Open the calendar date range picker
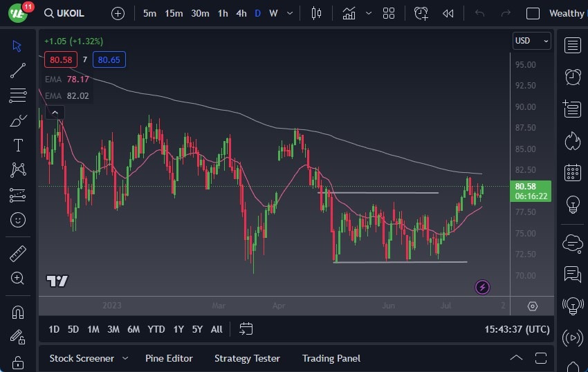Screen dimensions: 588x372 246,329
